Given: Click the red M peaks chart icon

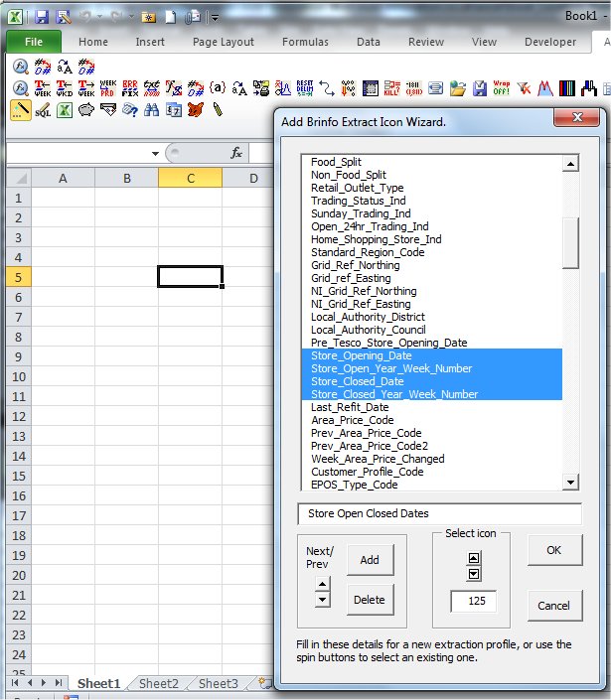Looking at the screenshot, I should click(x=544, y=88).
